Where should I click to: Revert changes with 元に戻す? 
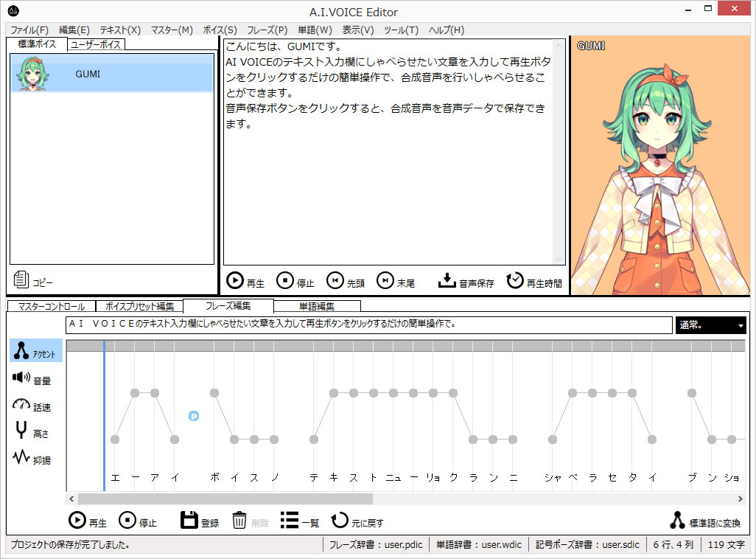pos(357,521)
